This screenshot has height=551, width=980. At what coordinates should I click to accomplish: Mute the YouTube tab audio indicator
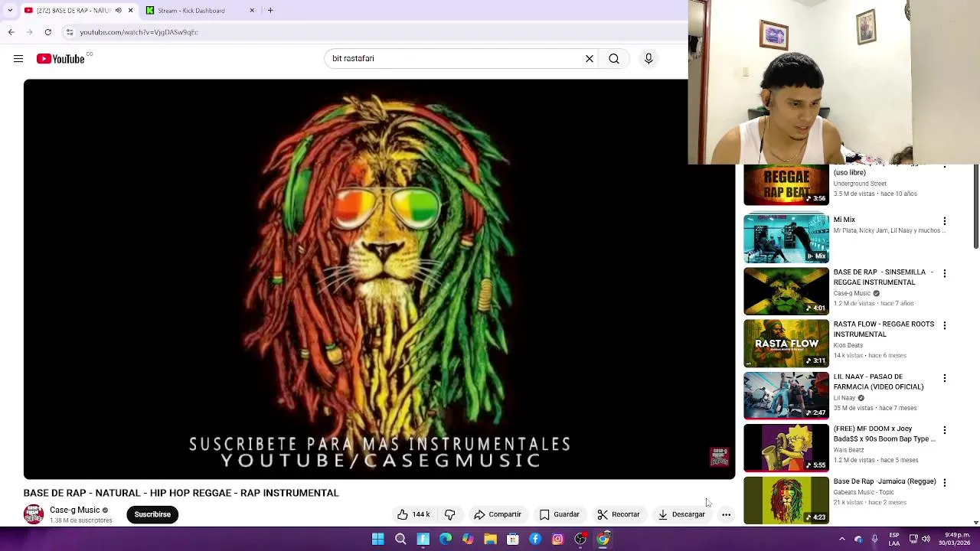click(x=118, y=11)
